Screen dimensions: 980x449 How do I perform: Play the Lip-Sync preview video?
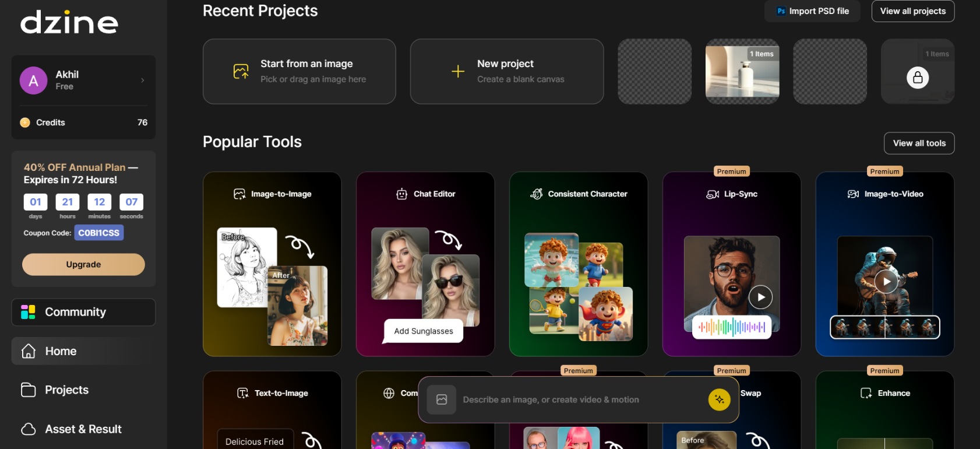(761, 297)
